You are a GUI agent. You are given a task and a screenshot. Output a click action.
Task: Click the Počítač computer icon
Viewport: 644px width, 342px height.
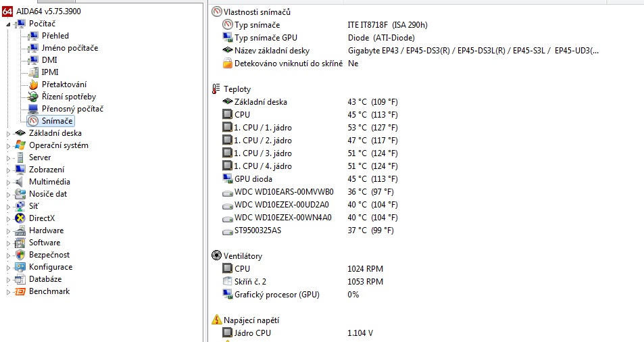[20, 24]
